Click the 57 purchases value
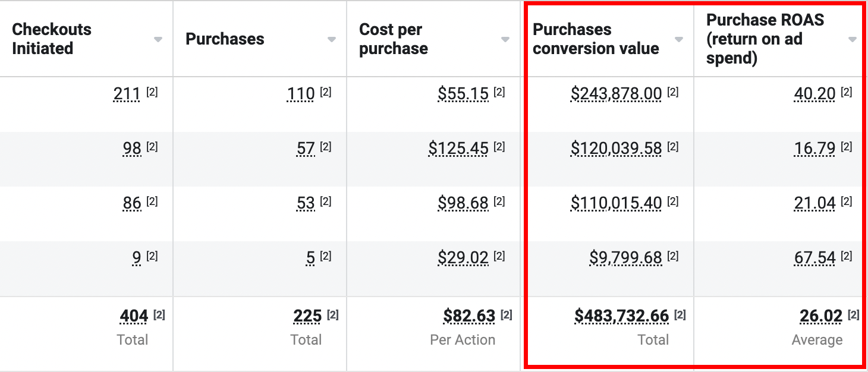The width and height of the screenshot is (868, 372). tap(306, 149)
